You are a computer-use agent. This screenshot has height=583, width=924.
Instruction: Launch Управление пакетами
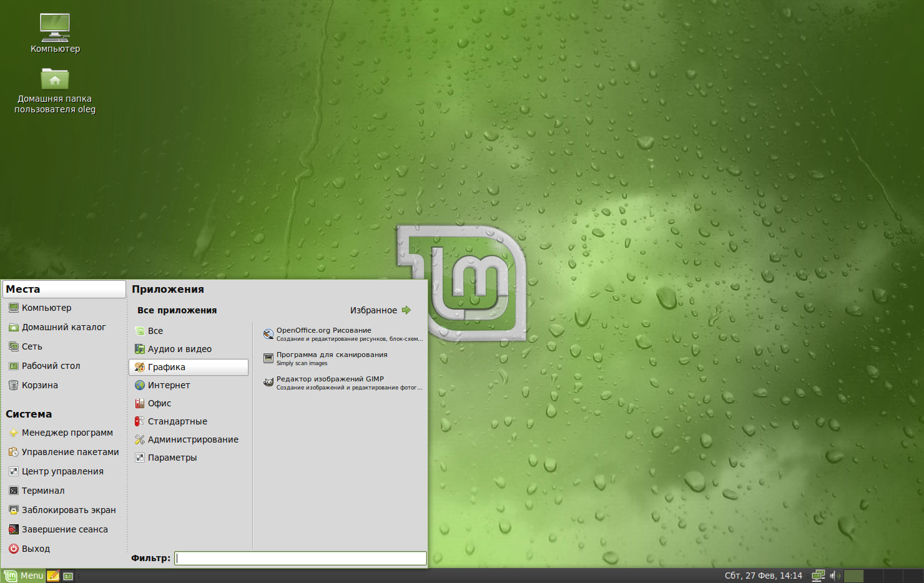tap(64, 452)
